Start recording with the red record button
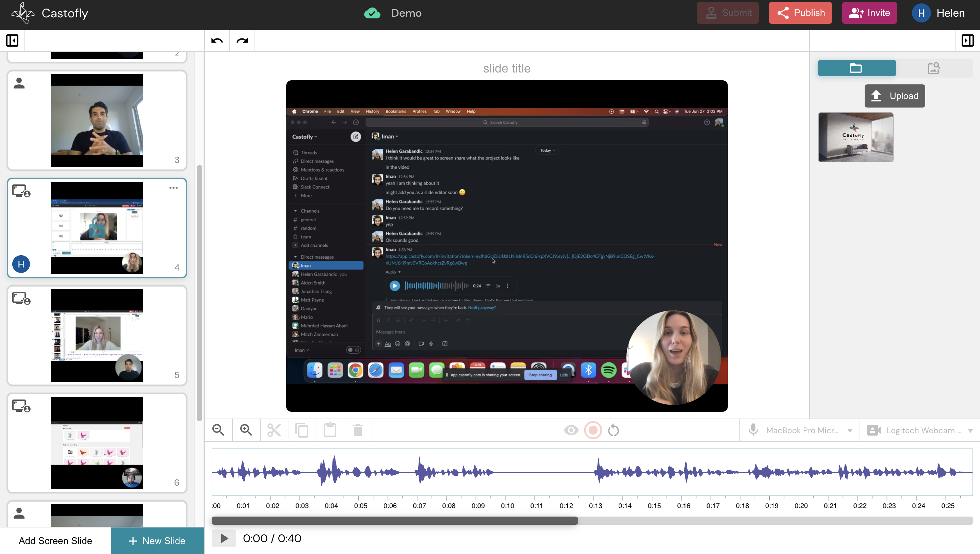This screenshot has width=980, height=554. pos(593,430)
